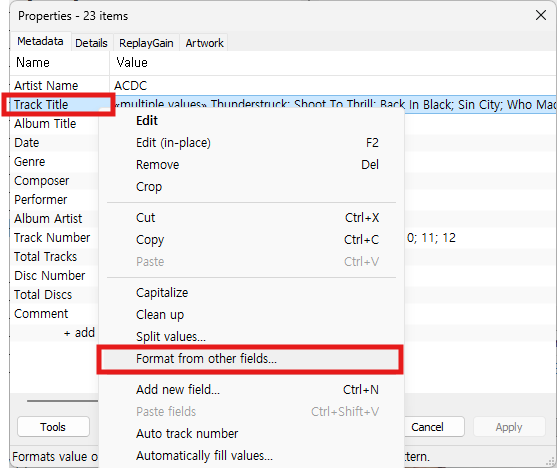
Task: Select Copy in the context menu
Action: 252,240
